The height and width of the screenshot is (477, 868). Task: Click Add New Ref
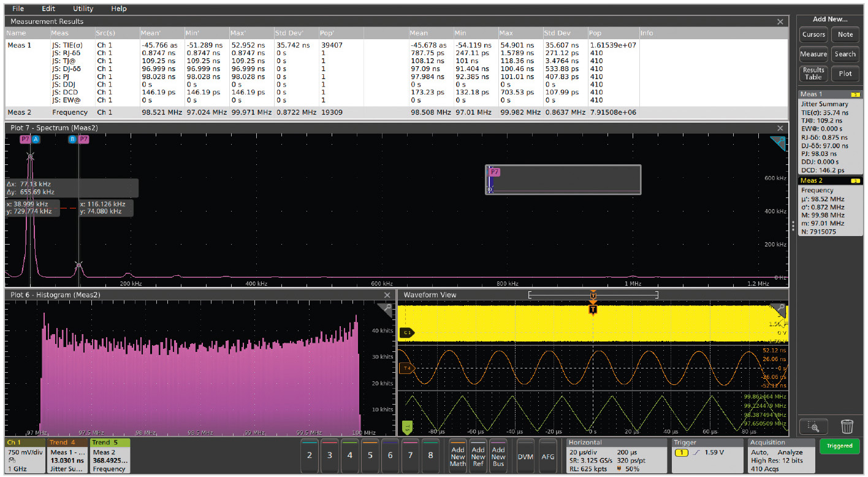tap(478, 454)
